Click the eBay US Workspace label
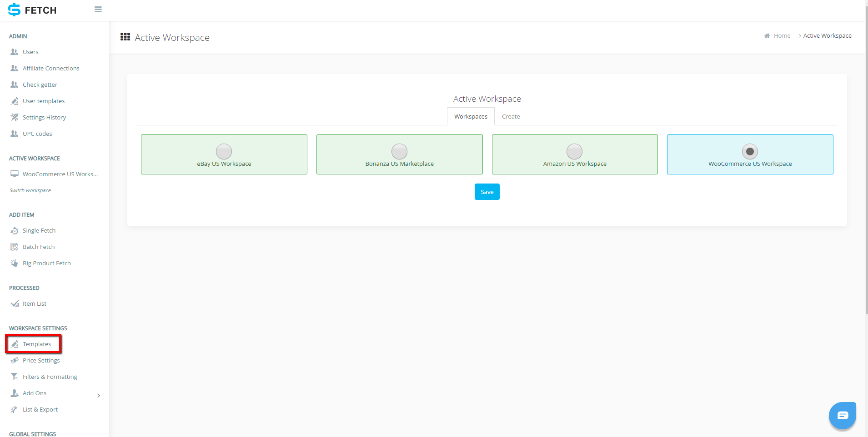 (224, 164)
